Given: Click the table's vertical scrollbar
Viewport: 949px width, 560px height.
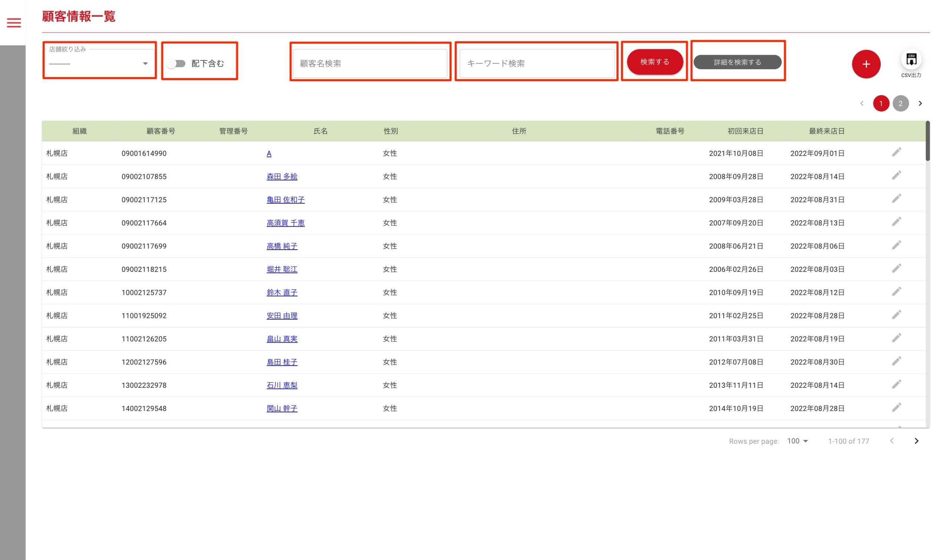Looking at the screenshot, I should (927, 141).
